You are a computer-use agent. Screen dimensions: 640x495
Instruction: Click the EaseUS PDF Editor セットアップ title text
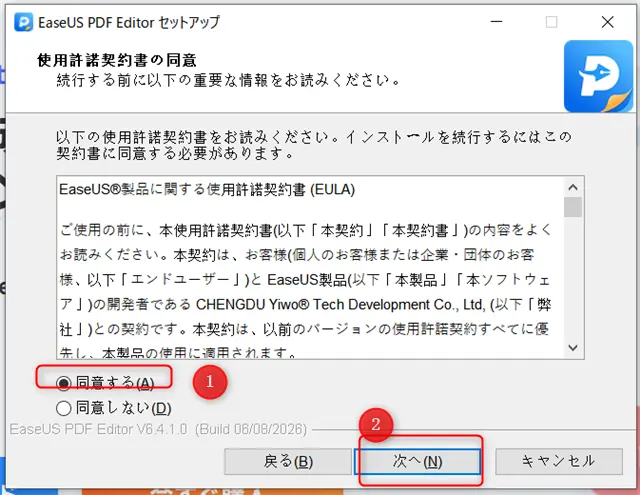pos(129,22)
